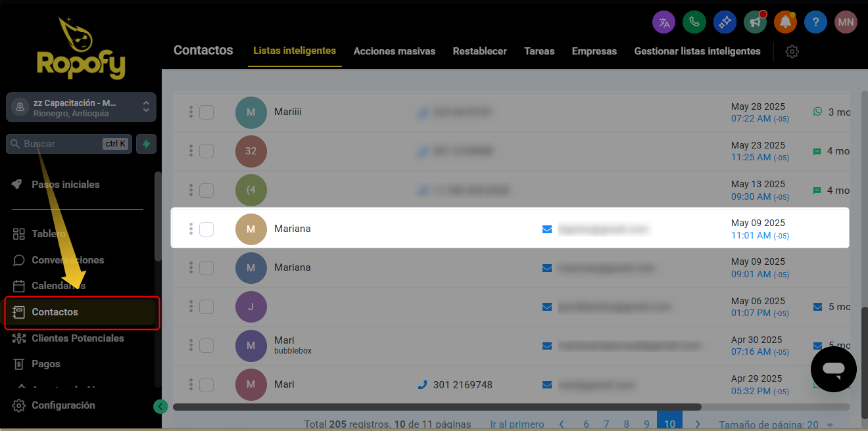The width and height of the screenshot is (868, 431).
Task: Click the green lightning quick actions button
Action: point(146,144)
